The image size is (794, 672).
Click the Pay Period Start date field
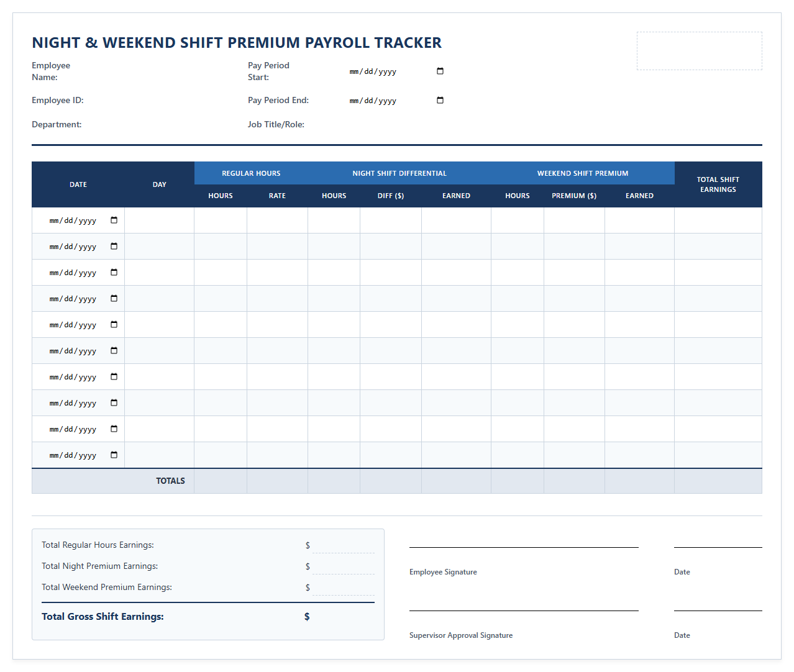click(x=396, y=71)
